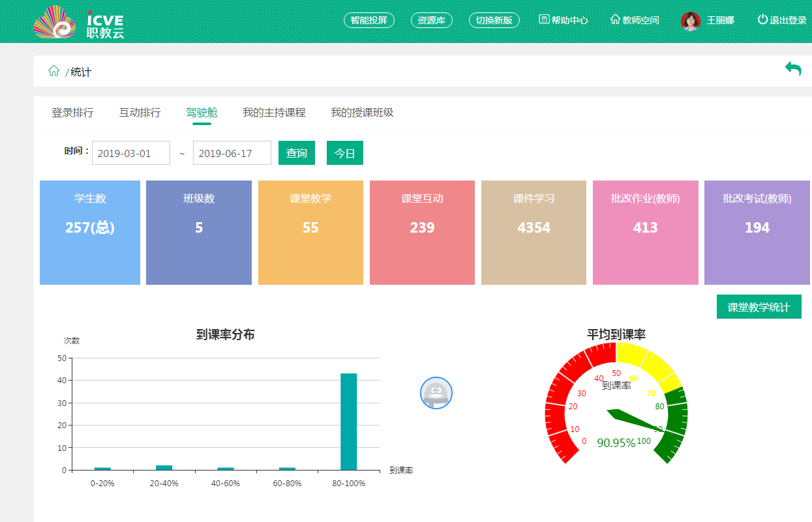The width and height of the screenshot is (812, 522).
Task: Open 帮助中心 help center
Action: coord(564,20)
